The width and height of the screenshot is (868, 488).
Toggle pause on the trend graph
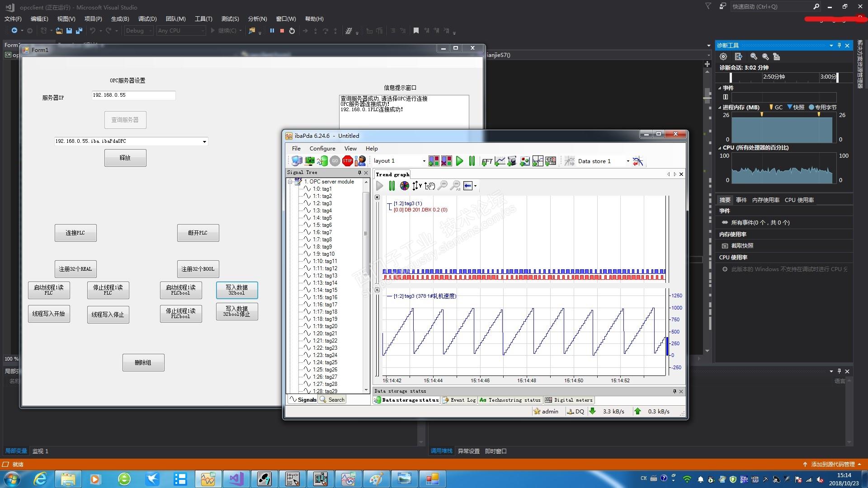pyautogui.click(x=392, y=186)
